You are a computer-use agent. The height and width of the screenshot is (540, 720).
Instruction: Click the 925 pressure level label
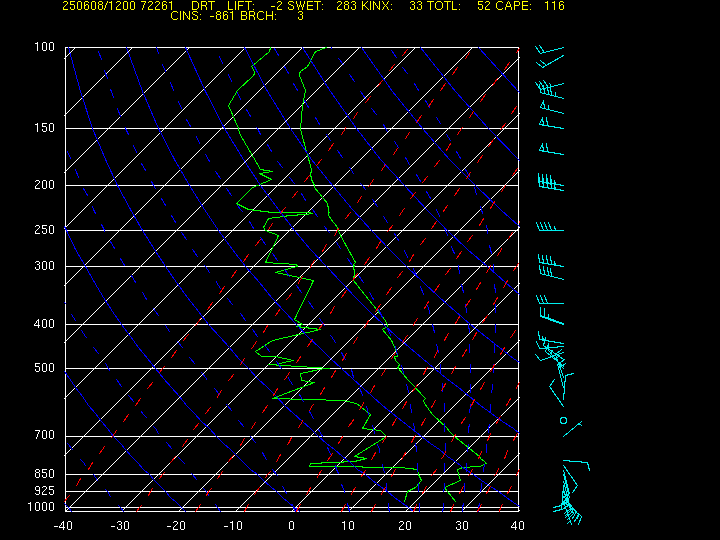[45, 491]
